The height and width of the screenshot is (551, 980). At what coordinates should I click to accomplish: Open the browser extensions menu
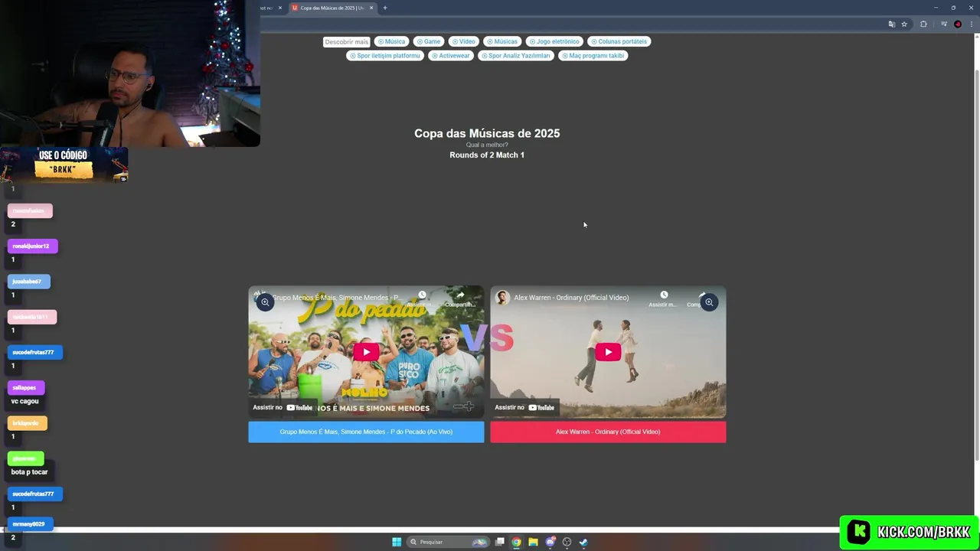pyautogui.click(x=923, y=24)
